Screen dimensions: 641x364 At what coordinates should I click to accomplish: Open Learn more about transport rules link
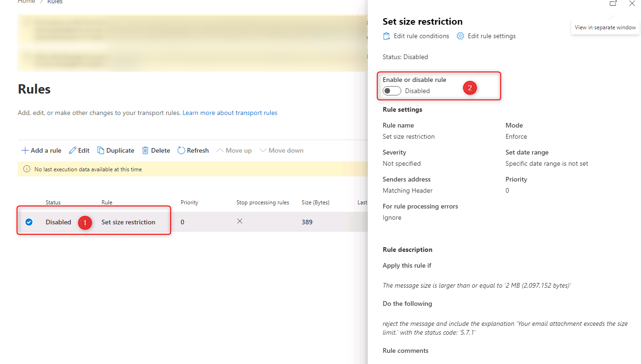pyautogui.click(x=230, y=113)
